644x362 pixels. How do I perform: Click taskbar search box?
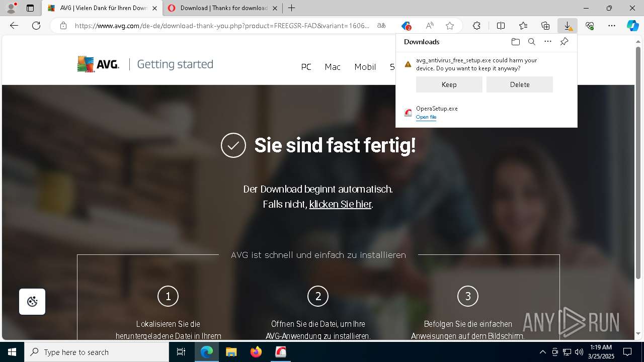97,352
